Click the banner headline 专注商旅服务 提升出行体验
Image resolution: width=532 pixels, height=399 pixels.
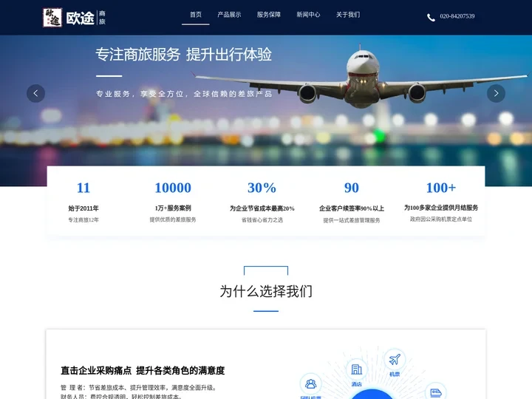pyautogui.click(x=183, y=54)
